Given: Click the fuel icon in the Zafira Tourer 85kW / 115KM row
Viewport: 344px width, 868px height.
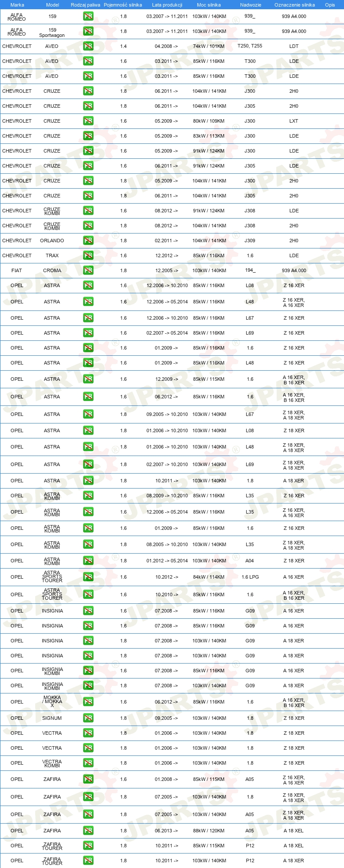Looking at the screenshot, I should pos(88,846).
